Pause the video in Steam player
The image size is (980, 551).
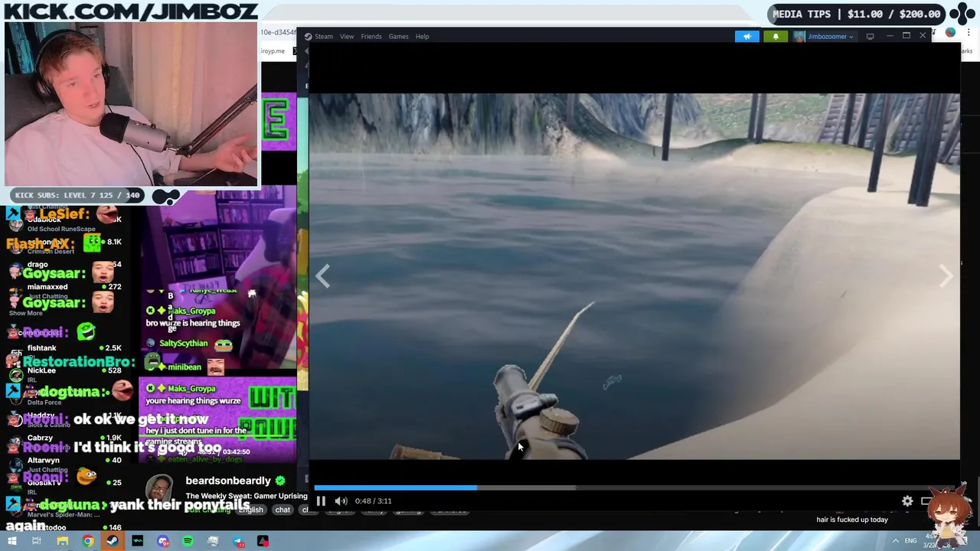[x=321, y=501]
